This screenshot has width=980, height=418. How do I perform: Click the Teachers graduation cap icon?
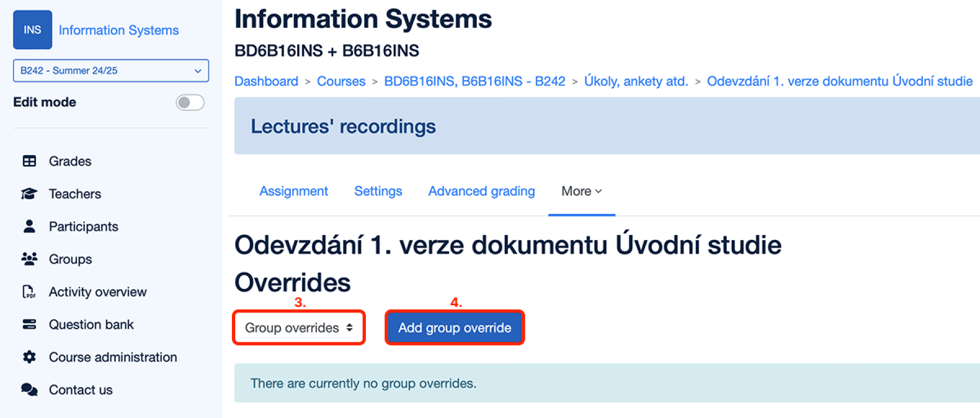pos(29,194)
